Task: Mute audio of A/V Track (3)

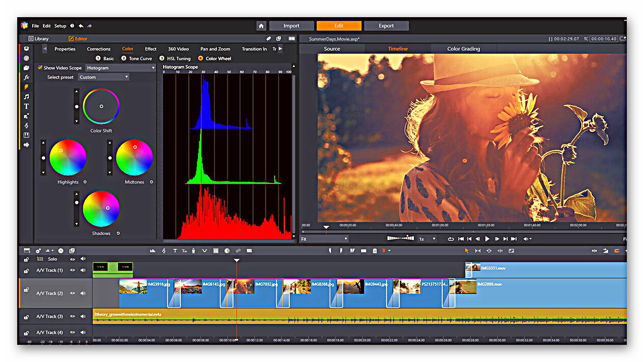Action: coord(83,316)
